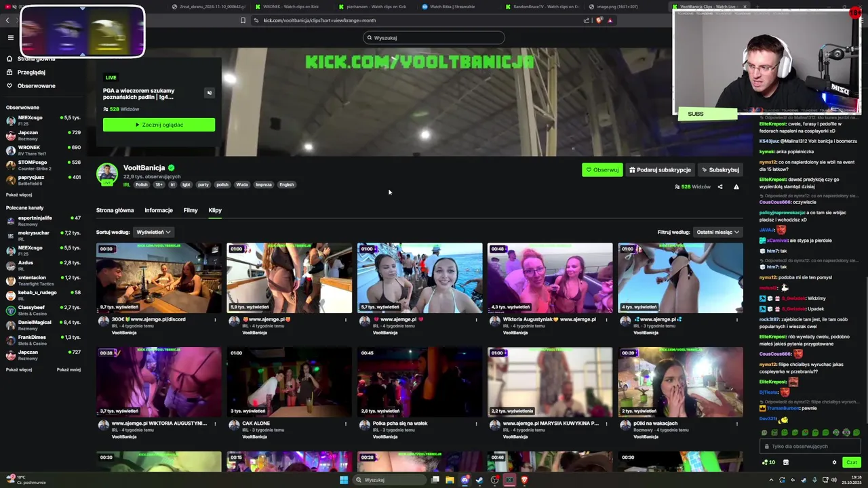This screenshot has height=488, width=868.
Task: Open options for CAK ALONE clip
Action: [x=345, y=424]
